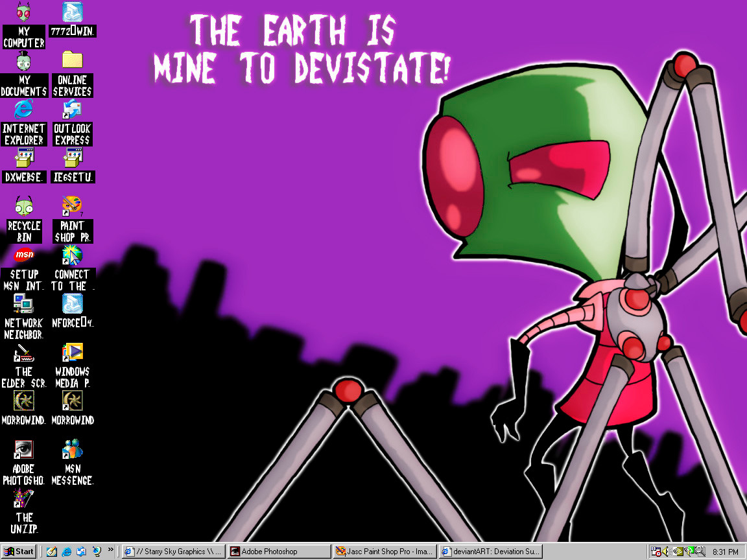
Task: Click the fourth quick launch icon with a globe
Action: (97, 552)
